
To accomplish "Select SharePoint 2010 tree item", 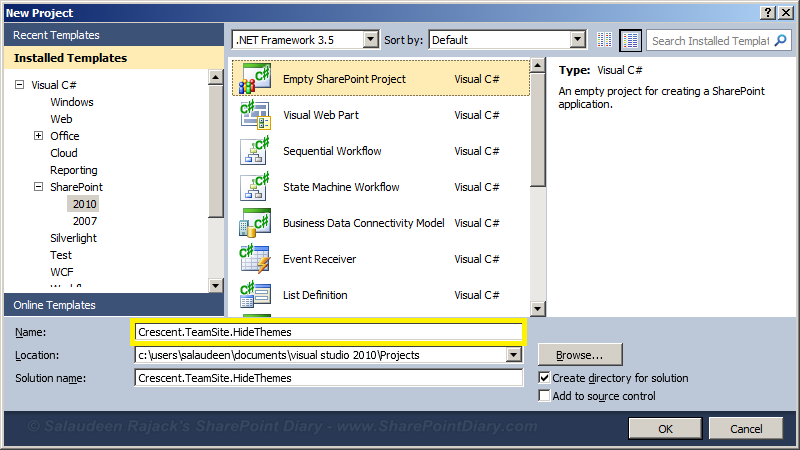I will point(84,204).
